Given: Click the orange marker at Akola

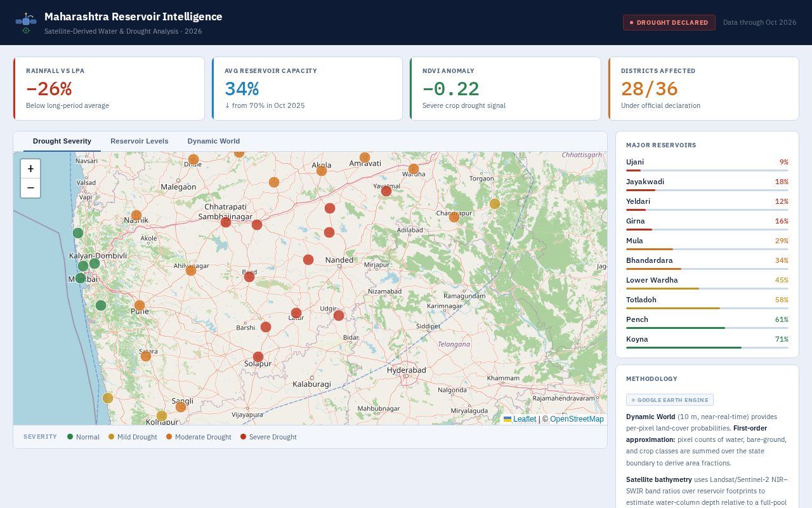Looking at the screenshot, I should pos(322,171).
